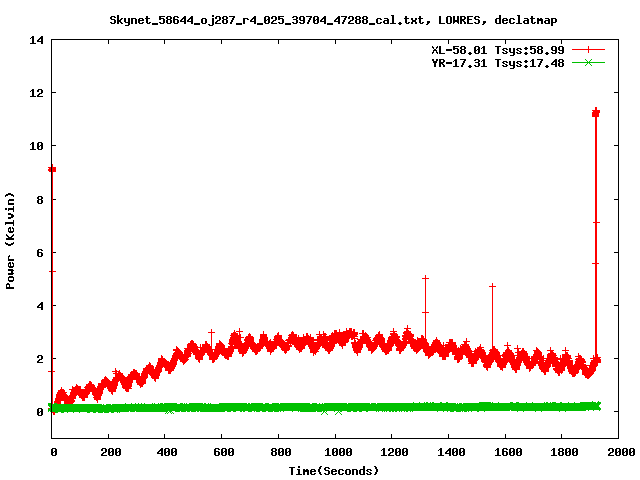
Task: Click the red spike peak near 1550 seconds
Action: (493, 286)
